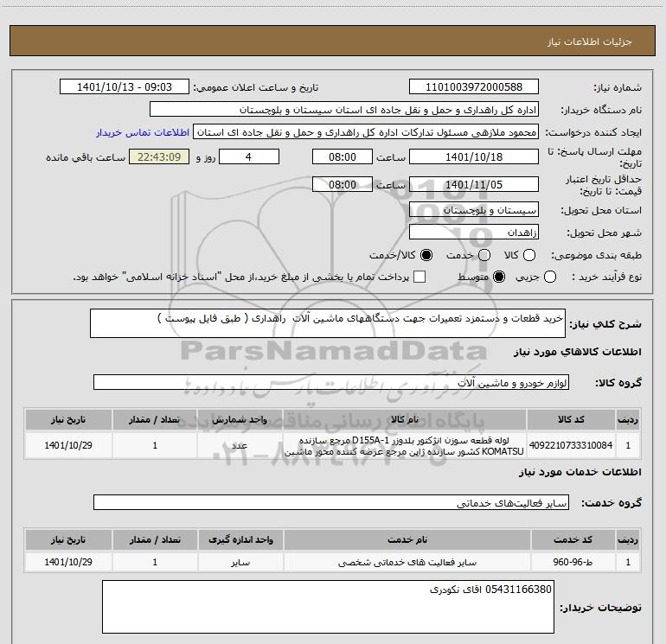Screen dimensions: 666x644
Task: Click the نام کالا column header
Action: point(405,420)
